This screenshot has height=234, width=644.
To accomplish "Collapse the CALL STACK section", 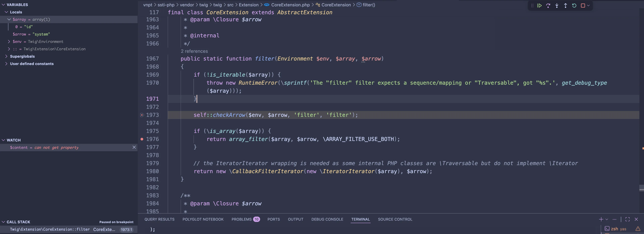I will [x=4, y=222].
